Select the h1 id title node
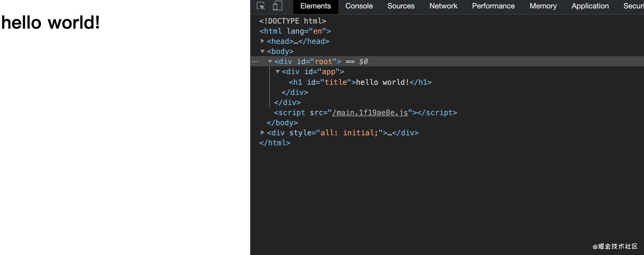Image resolution: width=644 pixels, height=255 pixels. 360,82
